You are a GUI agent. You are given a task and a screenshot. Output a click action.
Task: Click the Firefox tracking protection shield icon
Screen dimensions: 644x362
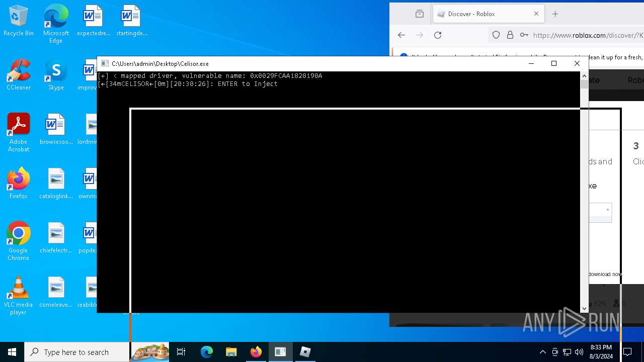pyautogui.click(x=496, y=35)
